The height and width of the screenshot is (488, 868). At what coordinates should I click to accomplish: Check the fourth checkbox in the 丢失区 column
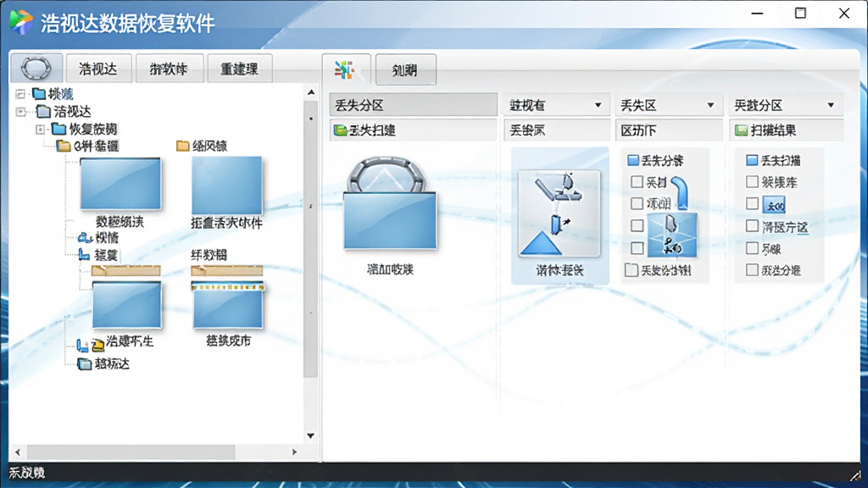point(637,225)
